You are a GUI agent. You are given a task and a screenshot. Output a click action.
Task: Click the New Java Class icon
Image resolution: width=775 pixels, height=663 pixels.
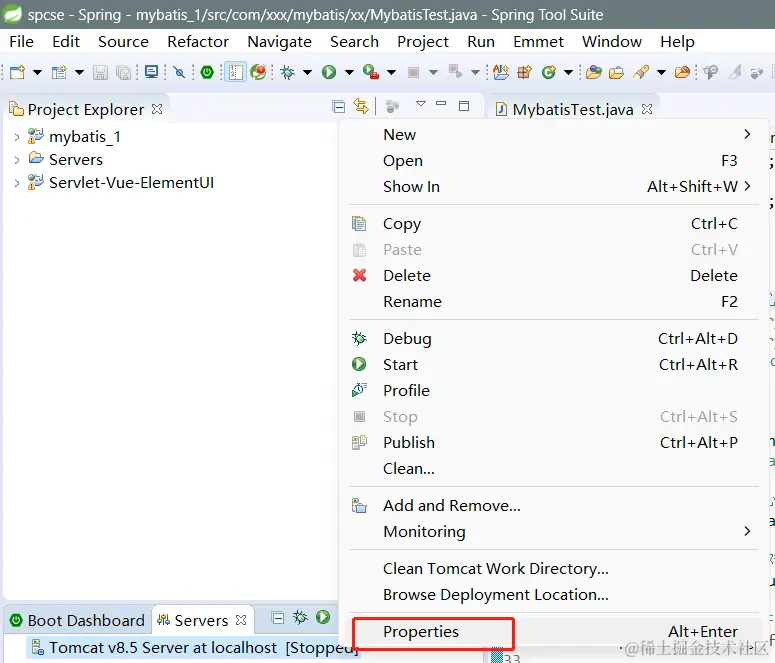501,72
